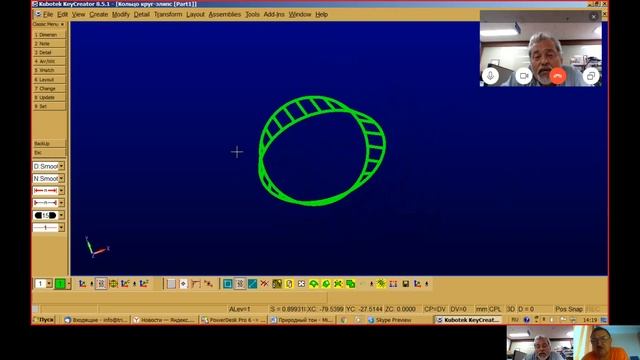Click the 8 Update classic menu button
The image size is (640, 360).
(49, 98)
